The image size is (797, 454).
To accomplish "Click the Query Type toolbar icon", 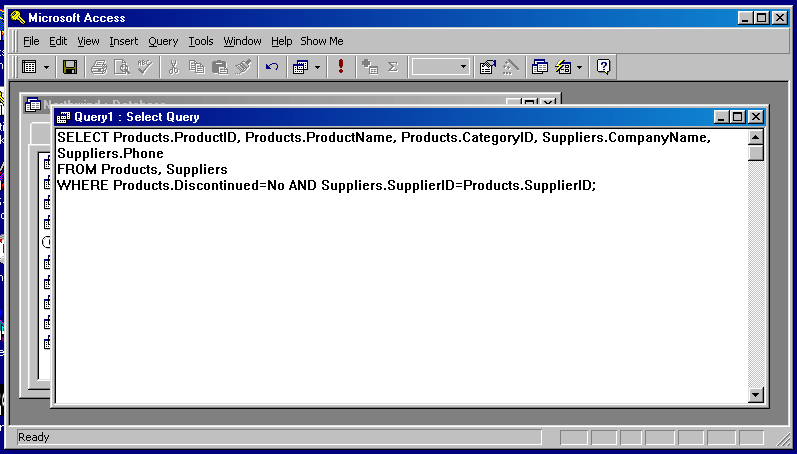I will [301, 67].
